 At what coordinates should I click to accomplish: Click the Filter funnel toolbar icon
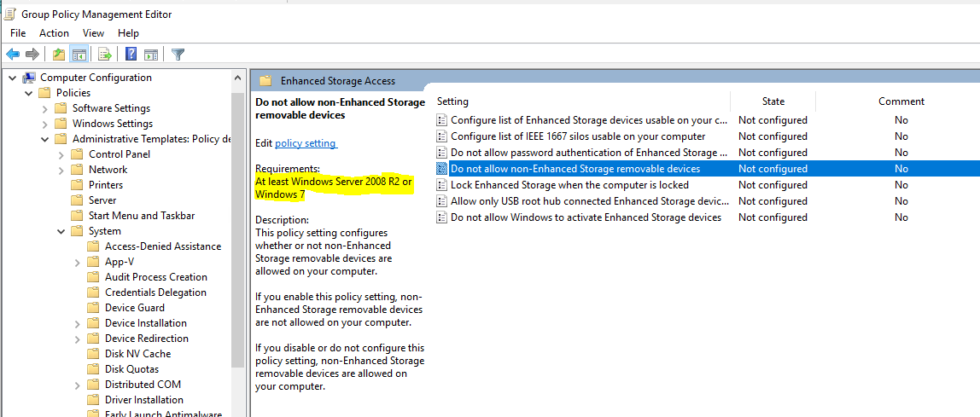click(x=178, y=55)
